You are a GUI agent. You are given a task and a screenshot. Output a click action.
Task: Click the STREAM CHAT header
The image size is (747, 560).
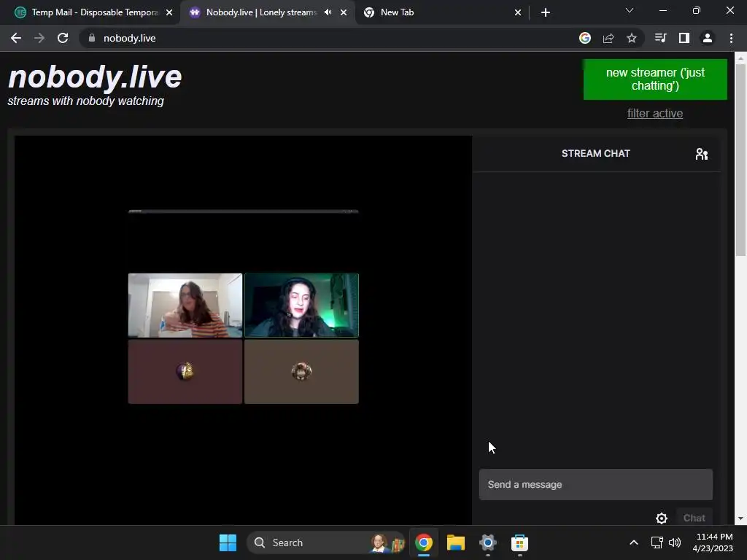595,153
